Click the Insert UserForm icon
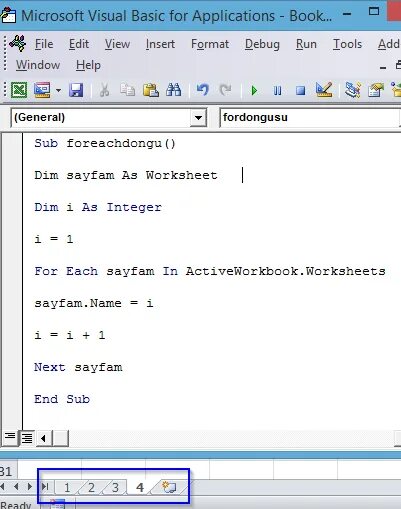Viewport: 401px width, 509px height. (x=42, y=90)
